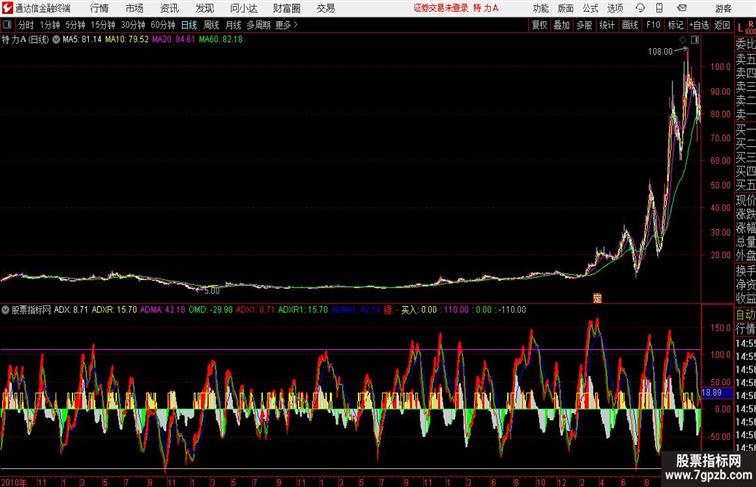Select the 日线 period tab

(189, 25)
